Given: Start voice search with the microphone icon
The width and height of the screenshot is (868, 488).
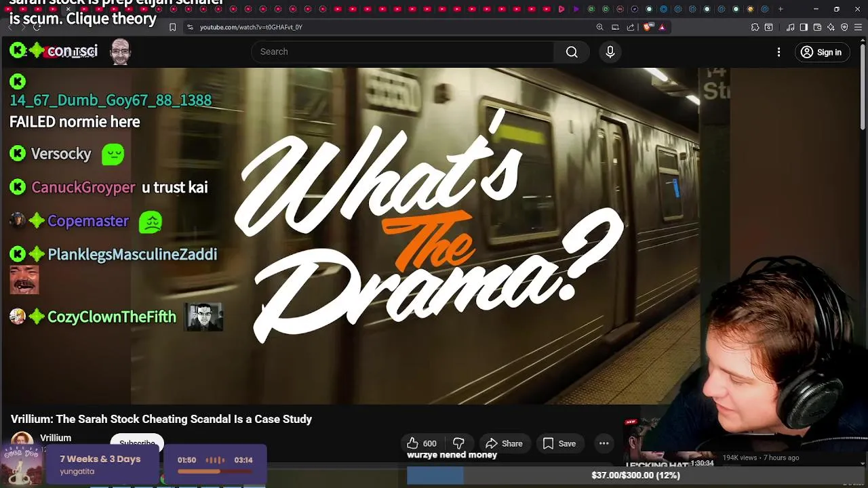Looking at the screenshot, I should [x=610, y=52].
